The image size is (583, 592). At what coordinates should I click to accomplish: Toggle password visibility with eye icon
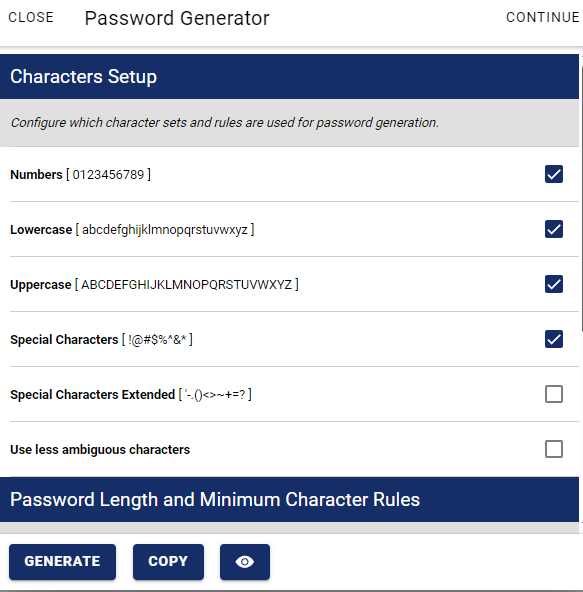(x=245, y=562)
